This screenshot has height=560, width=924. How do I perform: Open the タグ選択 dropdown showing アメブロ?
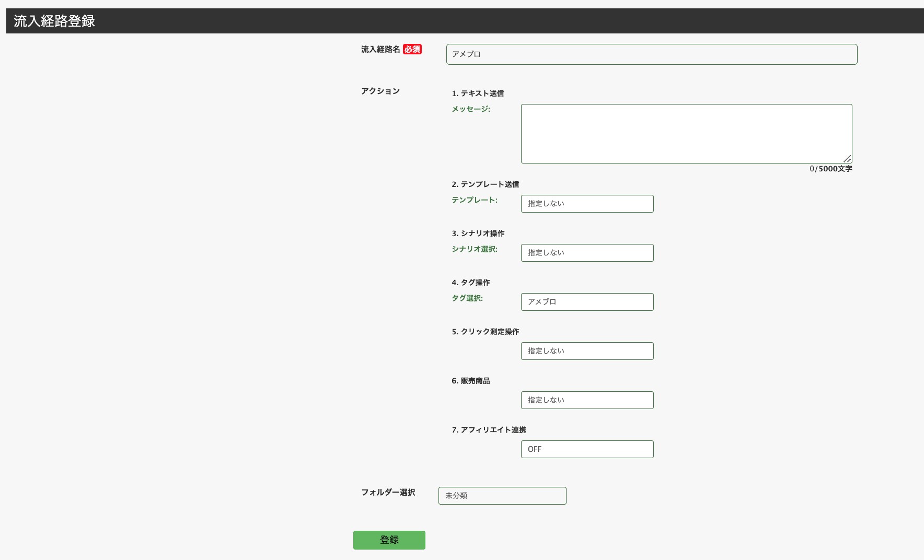pos(587,302)
